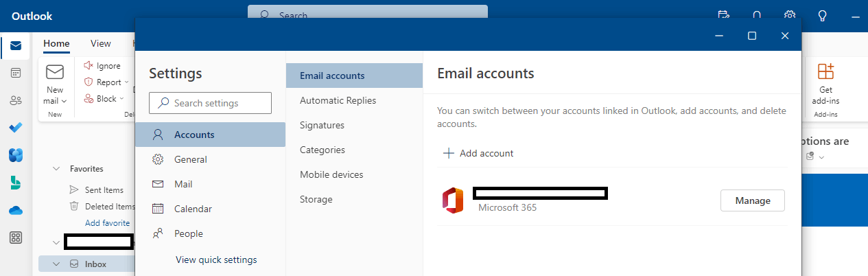Screen dimensions: 868x276
Task: Open the Report dropdown
Action: click(x=126, y=82)
